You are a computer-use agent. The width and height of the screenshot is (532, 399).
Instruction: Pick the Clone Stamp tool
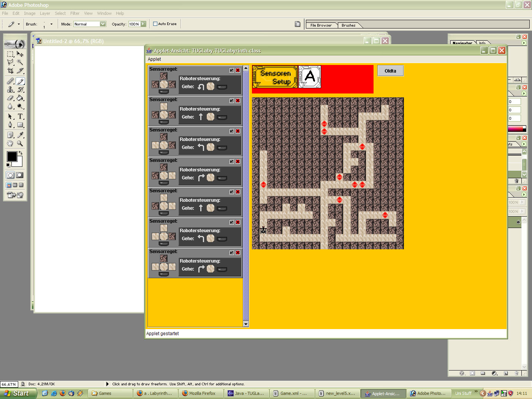click(x=10, y=90)
